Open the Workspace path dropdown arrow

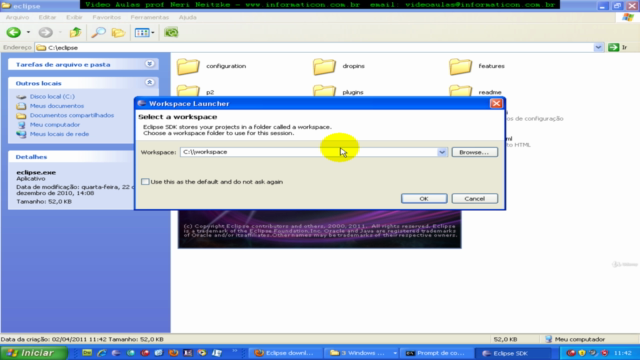click(442, 152)
